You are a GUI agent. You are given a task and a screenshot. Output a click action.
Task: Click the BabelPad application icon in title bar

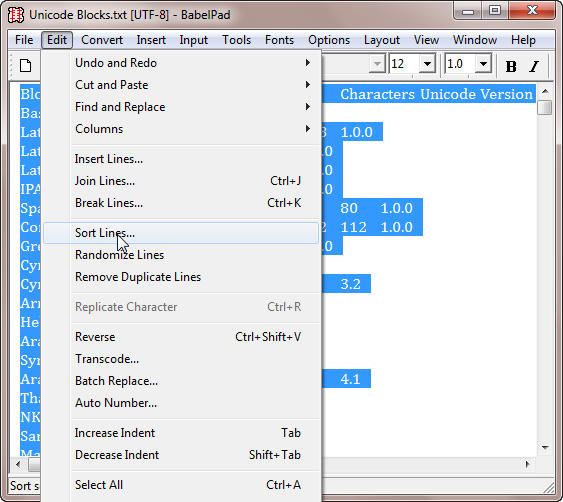click(x=16, y=15)
